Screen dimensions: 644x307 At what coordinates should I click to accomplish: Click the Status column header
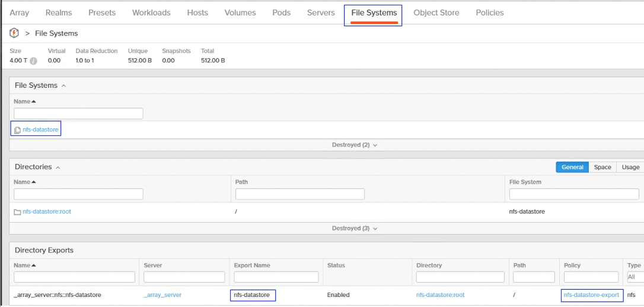point(336,265)
